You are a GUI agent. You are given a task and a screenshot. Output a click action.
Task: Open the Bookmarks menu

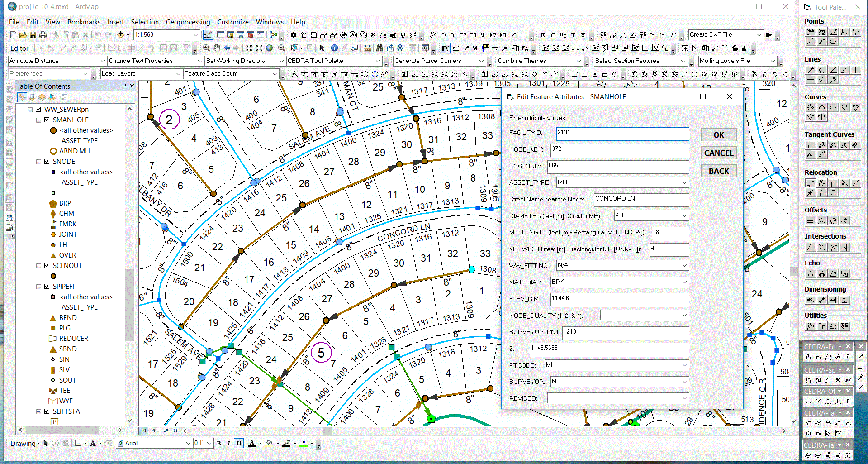click(84, 22)
